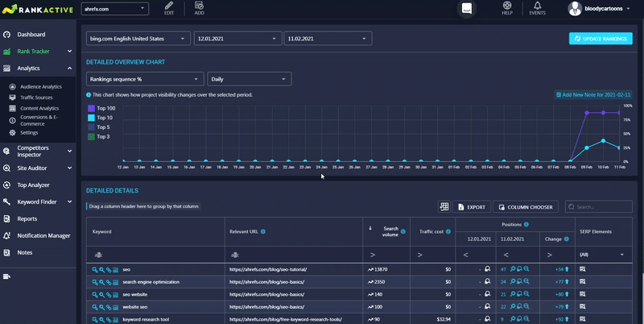This screenshot has width=644, height=324.
Task: Click the SERP elements icon in seo row
Action: point(582,269)
